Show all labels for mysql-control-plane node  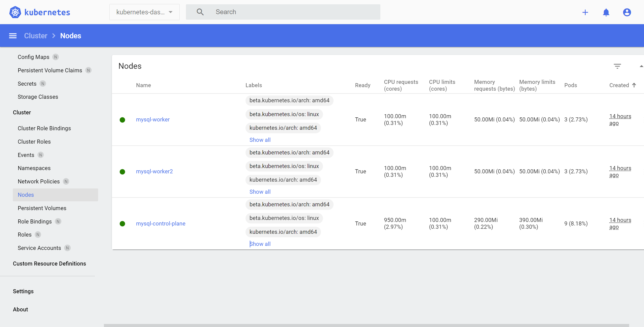tap(260, 243)
